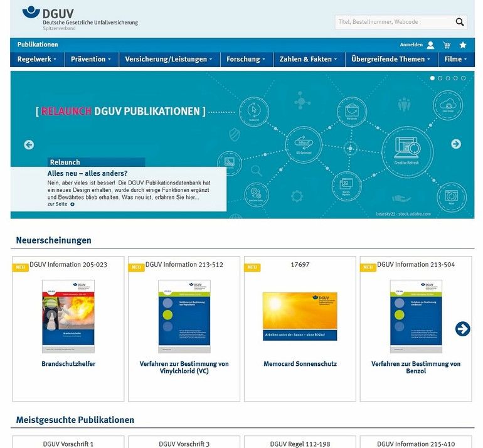Click NEU badge on DGUV Information 213-504
The width and height of the screenshot is (483, 448).
pyautogui.click(x=368, y=267)
